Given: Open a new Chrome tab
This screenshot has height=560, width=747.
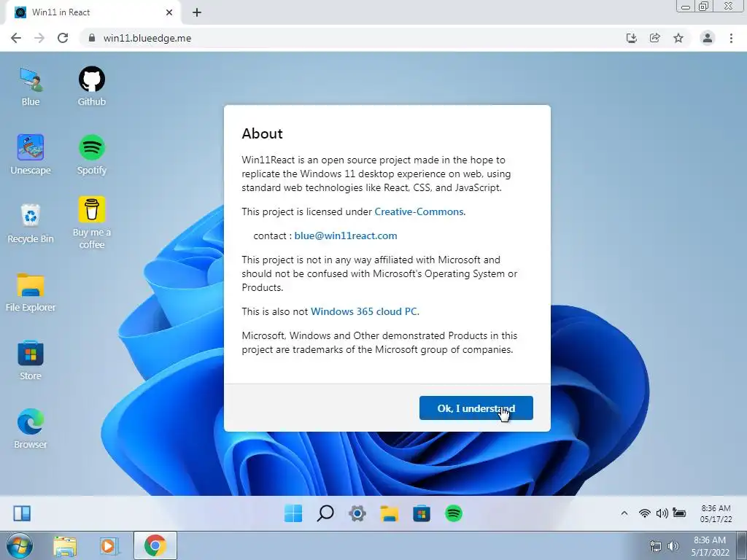Looking at the screenshot, I should click(197, 12).
